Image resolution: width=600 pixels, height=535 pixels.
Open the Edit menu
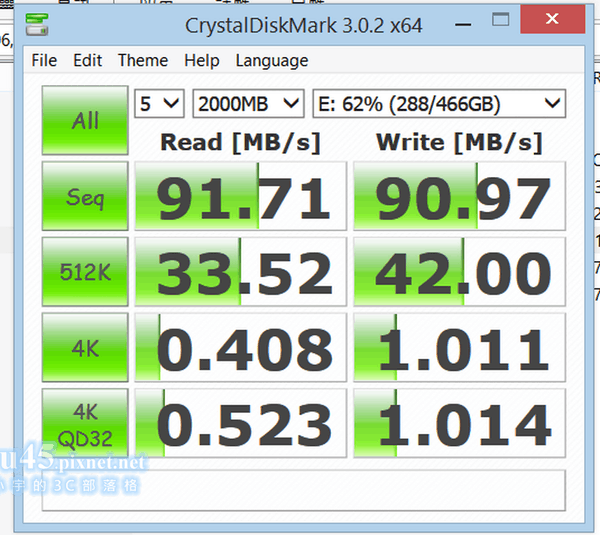(x=88, y=60)
